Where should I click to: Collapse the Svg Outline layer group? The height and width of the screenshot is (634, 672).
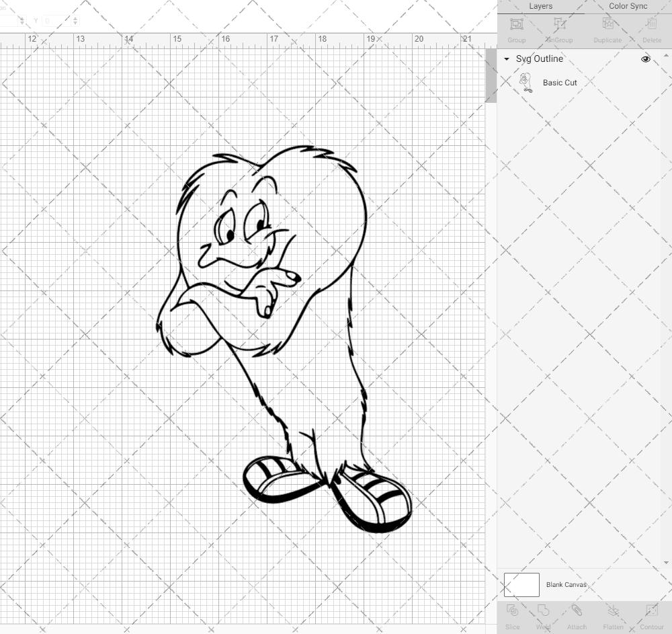coord(506,59)
